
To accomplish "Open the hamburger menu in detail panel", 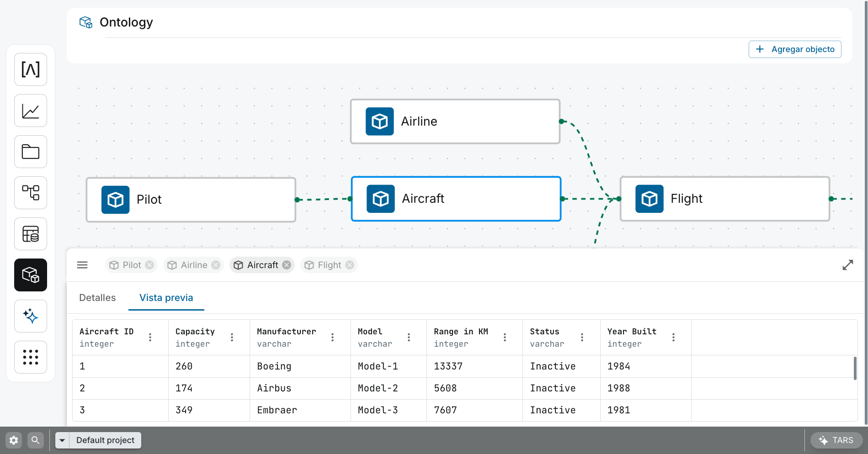I will [82, 265].
